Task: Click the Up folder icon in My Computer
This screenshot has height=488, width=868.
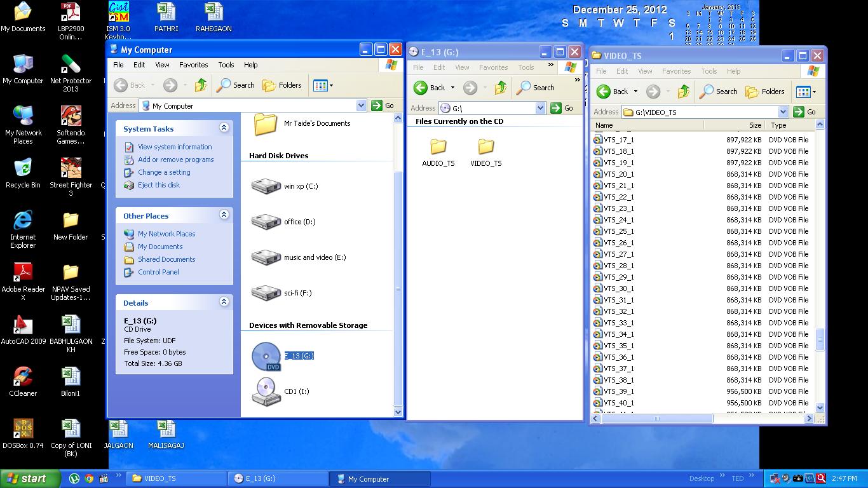Action: [x=201, y=85]
